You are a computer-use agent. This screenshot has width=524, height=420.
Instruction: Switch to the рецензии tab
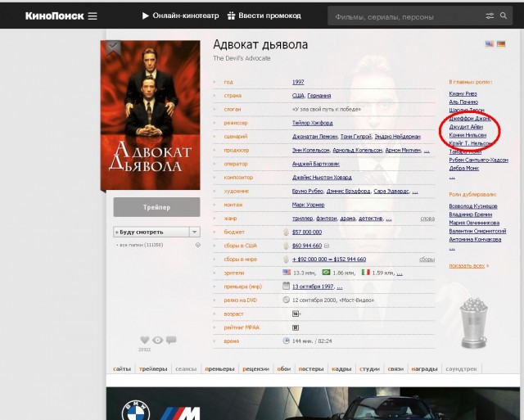pos(255,369)
